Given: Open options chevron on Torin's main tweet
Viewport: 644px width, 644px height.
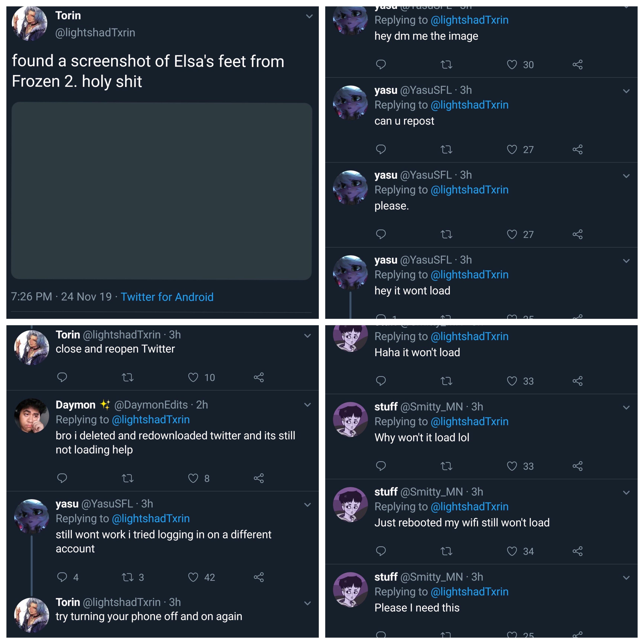Looking at the screenshot, I should [x=309, y=16].
